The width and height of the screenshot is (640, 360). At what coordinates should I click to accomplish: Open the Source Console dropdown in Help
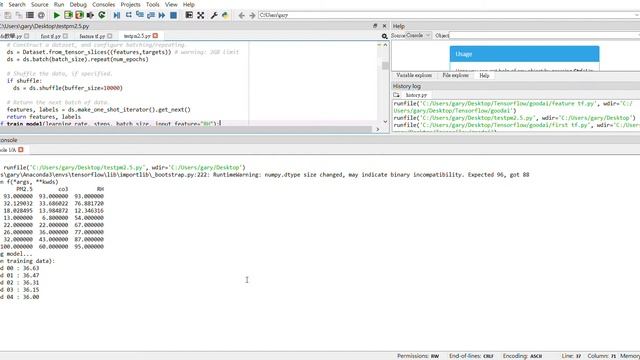tap(418, 36)
